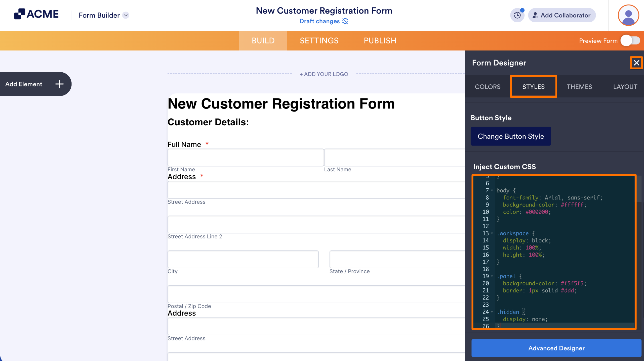Click the CSS editor vertical scrollbar
This screenshot has width=644, height=361.
[x=639, y=189]
